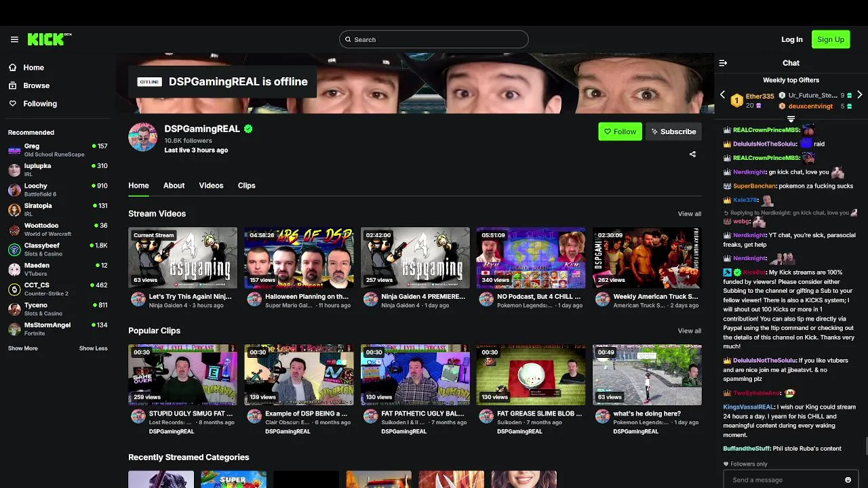Click SuperBanchan username in chat
Viewport: 868px width, 488px height.
point(755,186)
